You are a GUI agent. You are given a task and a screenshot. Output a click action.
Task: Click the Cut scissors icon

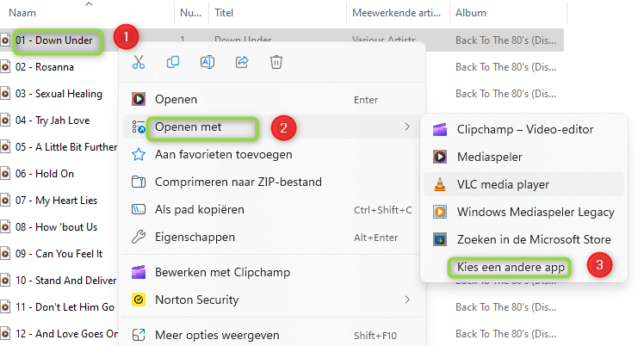139,62
